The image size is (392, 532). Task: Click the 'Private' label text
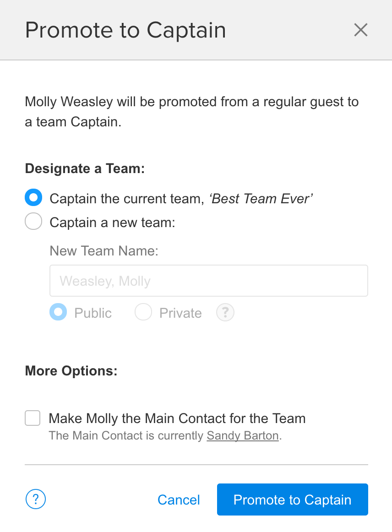coord(180,313)
